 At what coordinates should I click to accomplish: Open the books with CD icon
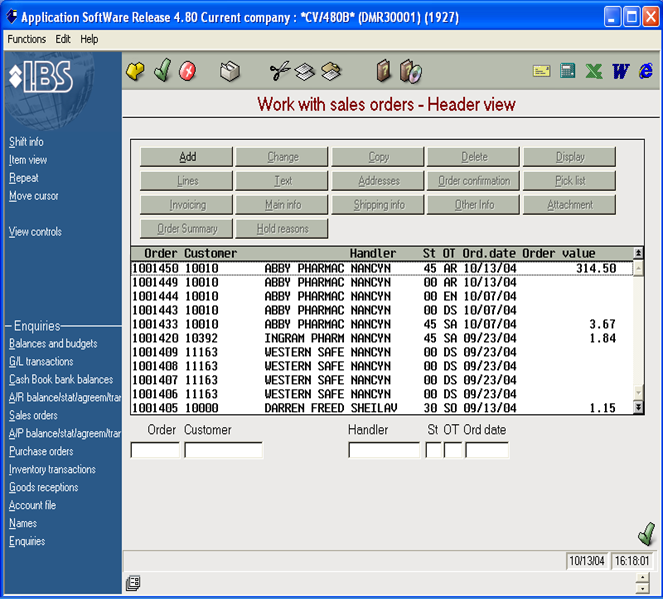[410, 71]
